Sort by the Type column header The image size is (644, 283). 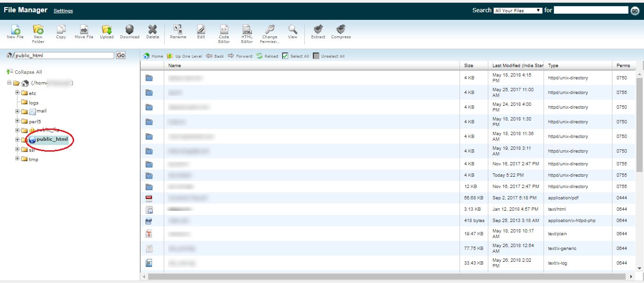click(x=578, y=65)
